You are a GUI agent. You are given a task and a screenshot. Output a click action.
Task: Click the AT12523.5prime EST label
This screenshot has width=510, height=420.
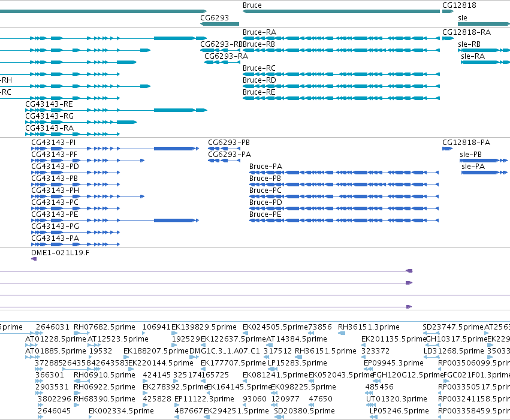pyautogui.click(x=118, y=339)
